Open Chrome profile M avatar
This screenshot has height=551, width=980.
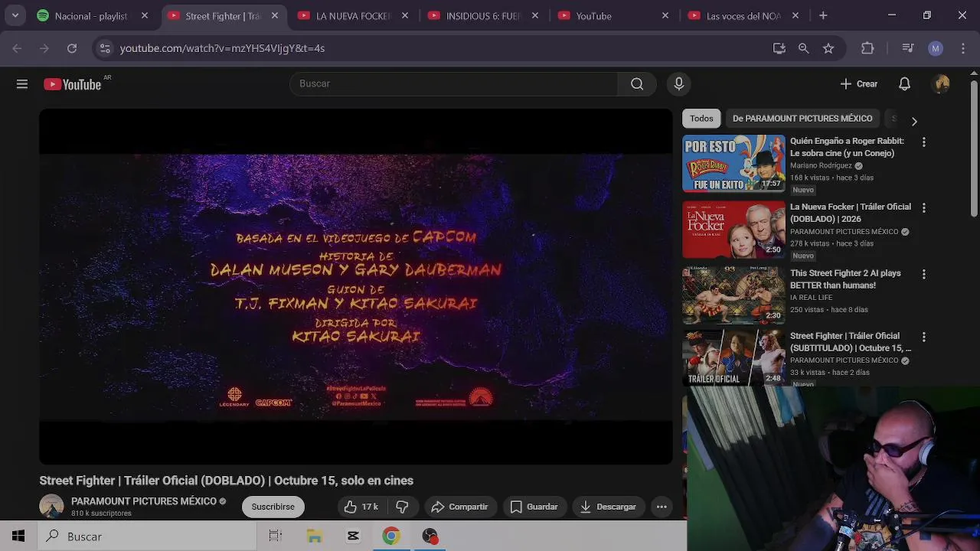936,48
